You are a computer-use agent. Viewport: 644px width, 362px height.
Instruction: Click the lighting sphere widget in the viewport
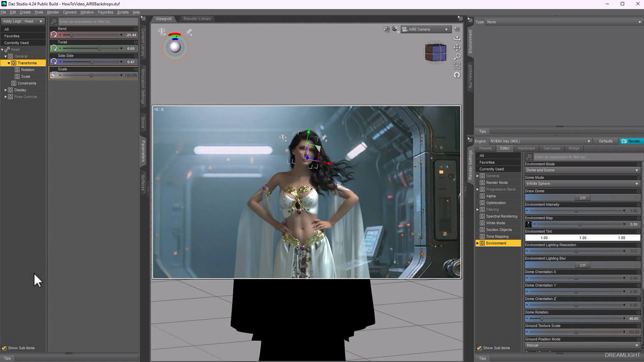click(x=175, y=47)
